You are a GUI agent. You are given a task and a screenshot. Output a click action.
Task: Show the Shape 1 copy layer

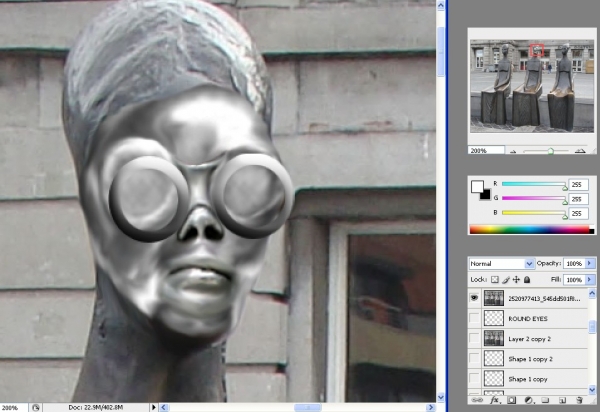pyautogui.click(x=474, y=379)
